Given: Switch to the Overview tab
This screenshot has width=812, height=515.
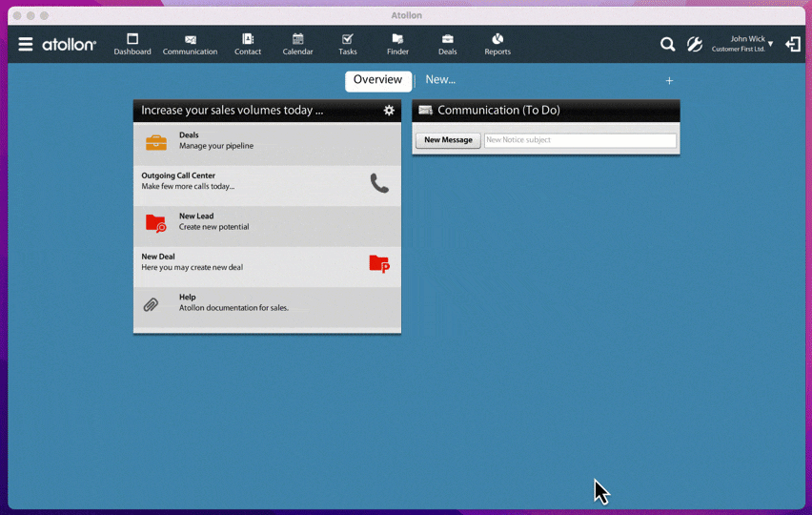Looking at the screenshot, I should click(x=377, y=80).
